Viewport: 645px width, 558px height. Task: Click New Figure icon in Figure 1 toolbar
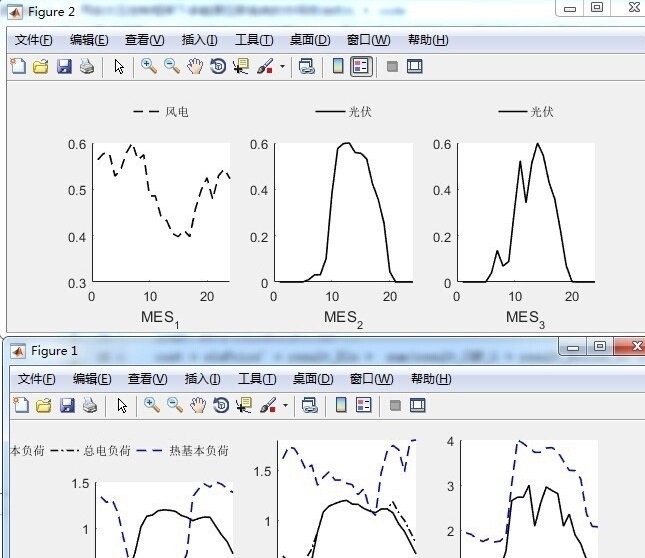tap(21, 405)
